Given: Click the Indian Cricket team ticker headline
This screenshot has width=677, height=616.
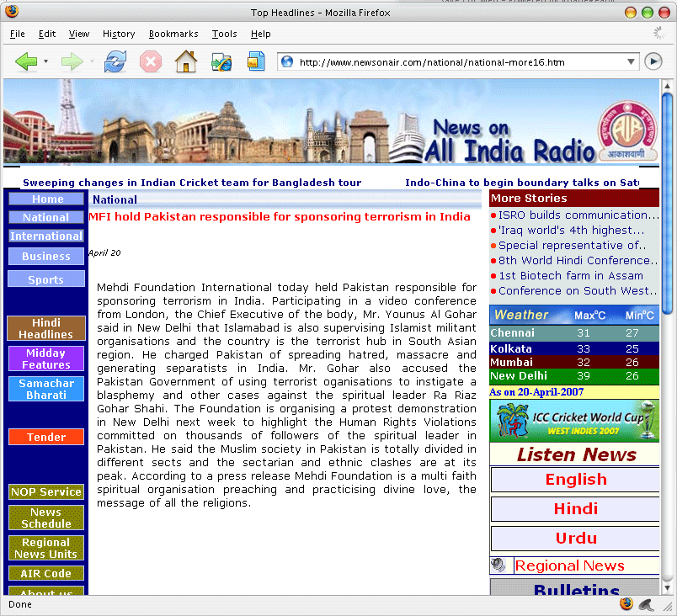Looking at the screenshot, I should [x=192, y=183].
